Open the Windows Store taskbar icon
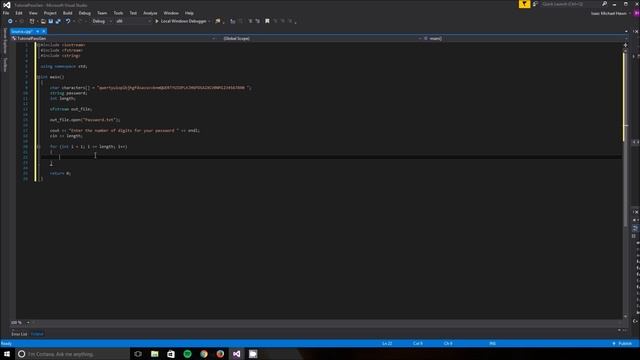Screen dimensions: 640x360 pyautogui.click(x=171, y=354)
